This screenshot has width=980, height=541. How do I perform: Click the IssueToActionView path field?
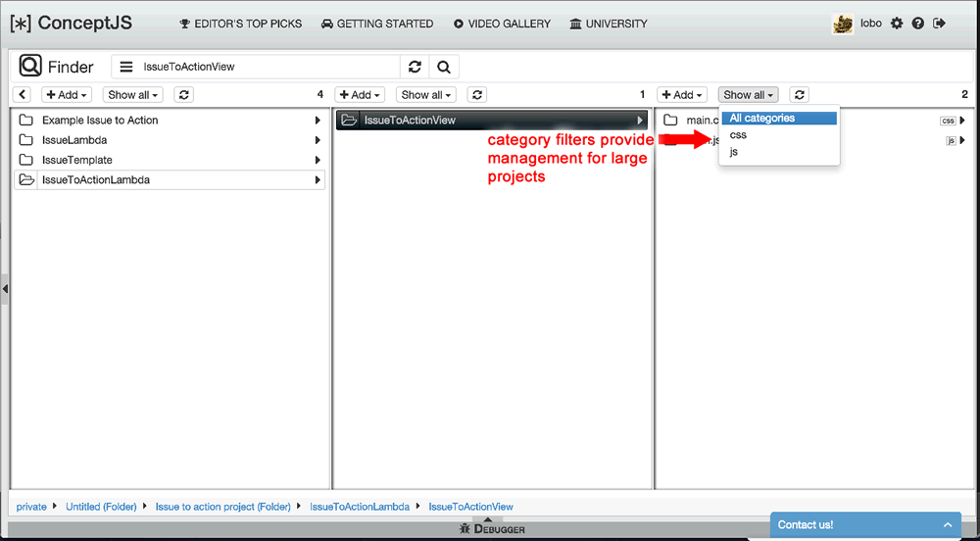click(269, 67)
